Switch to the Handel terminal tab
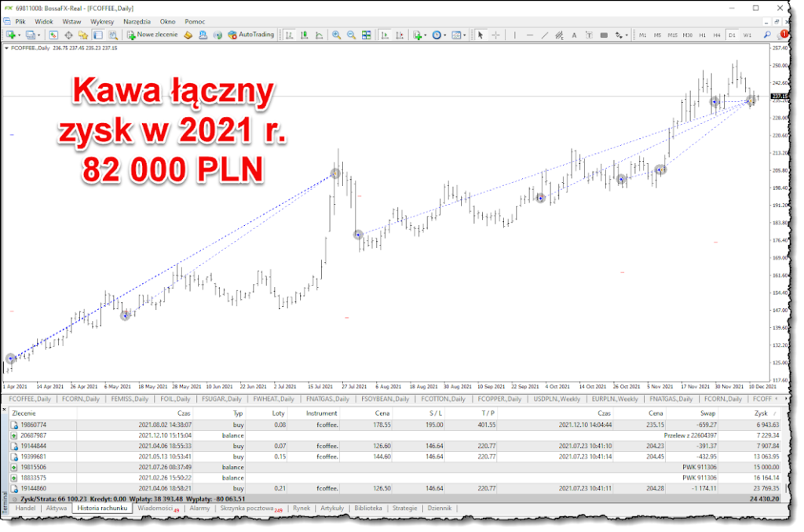 [26, 508]
